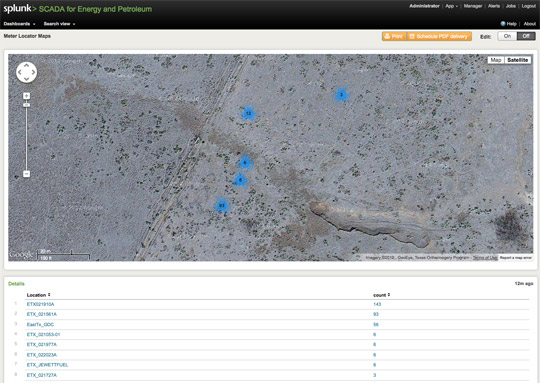540x383 pixels.
Task: Switch map to Satellite view
Action: pos(517,60)
